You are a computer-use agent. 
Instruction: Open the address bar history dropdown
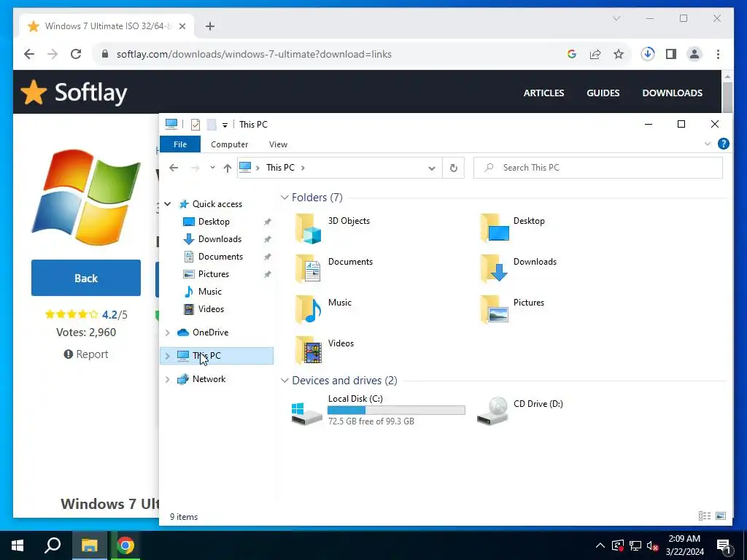[432, 168]
